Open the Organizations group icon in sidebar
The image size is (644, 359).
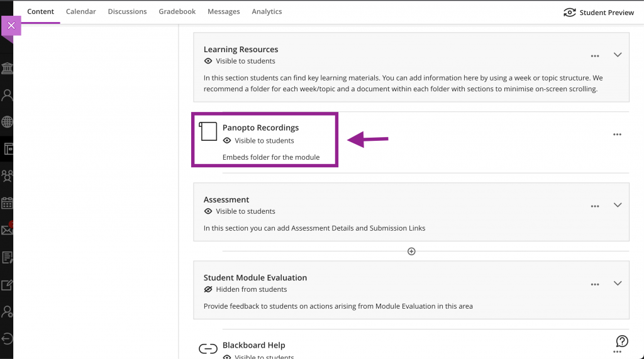(7, 176)
